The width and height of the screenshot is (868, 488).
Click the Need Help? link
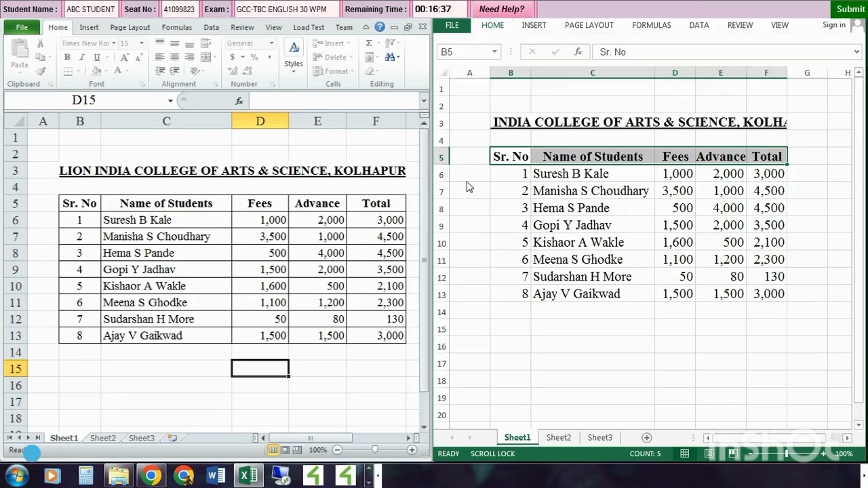pyautogui.click(x=502, y=9)
